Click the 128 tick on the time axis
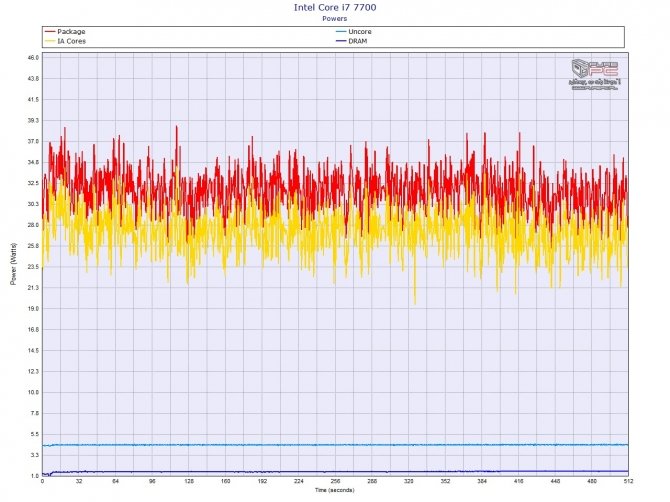Screen dimensions: 670x502 click(189, 481)
